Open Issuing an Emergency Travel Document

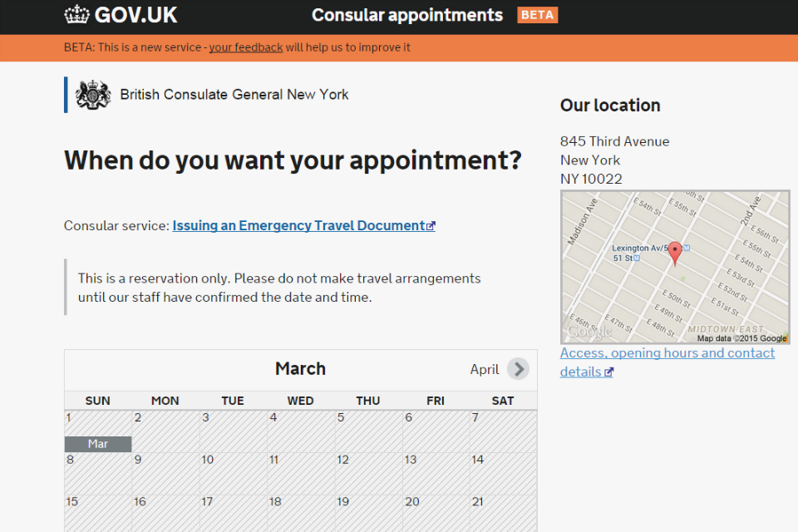point(300,224)
